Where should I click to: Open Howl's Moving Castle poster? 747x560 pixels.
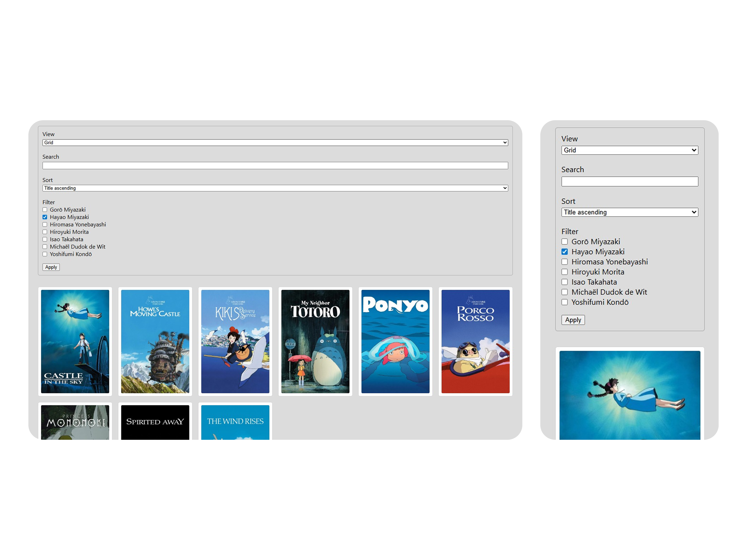point(155,341)
